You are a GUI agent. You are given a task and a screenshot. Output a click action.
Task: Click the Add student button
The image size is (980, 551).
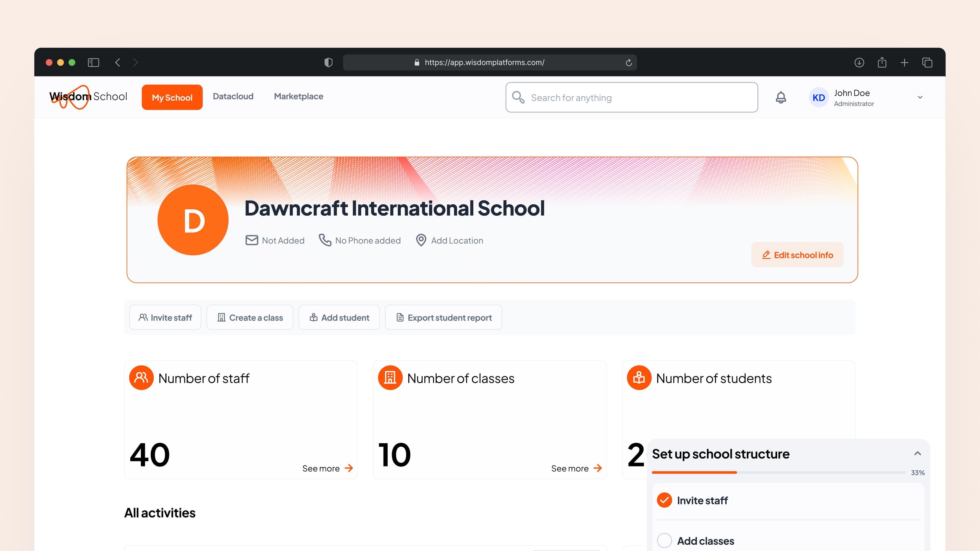[339, 318]
